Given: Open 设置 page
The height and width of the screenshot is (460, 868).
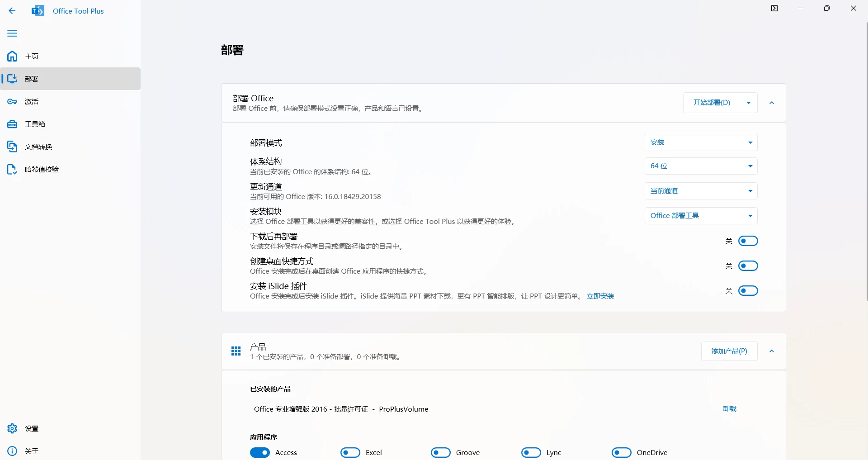Looking at the screenshot, I should [x=71, y=428].
